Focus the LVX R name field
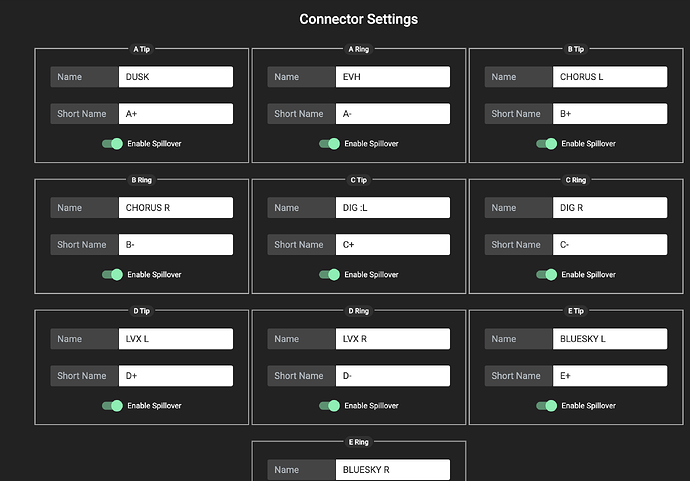This screenshot has width=690, height=481. [392, 339]
